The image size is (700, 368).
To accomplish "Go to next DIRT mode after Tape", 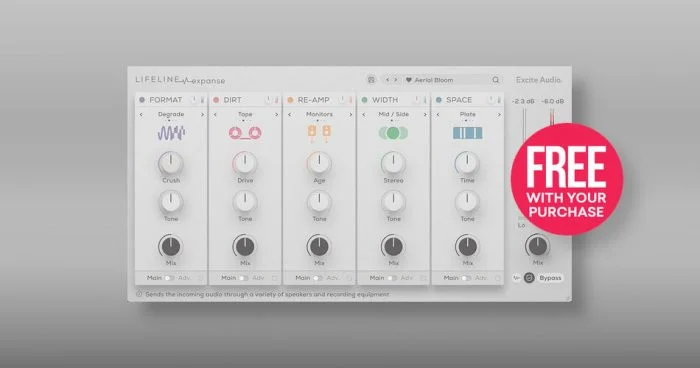I will pyautogui.click(x=276, y=115).
